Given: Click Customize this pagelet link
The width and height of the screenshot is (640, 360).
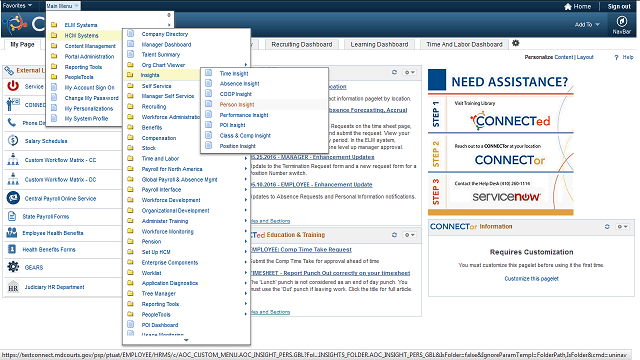Looking at the screenshot, I should tap(531, 279).
